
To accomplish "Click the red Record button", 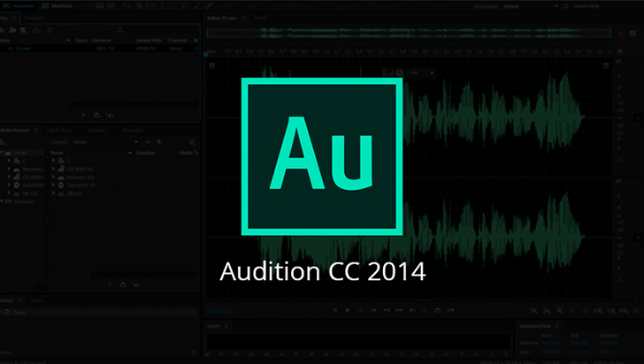I will click(x=425, y=310).
